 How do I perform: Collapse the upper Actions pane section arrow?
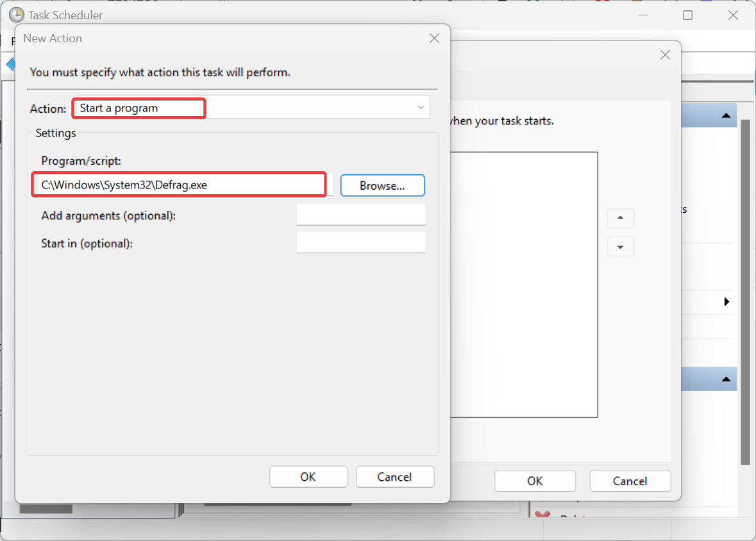click(x=726, y=116)
